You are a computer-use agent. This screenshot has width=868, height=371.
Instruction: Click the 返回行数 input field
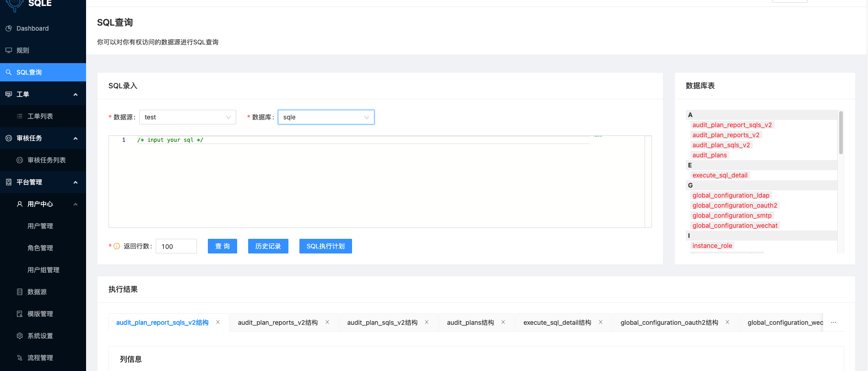click(176, 246)
